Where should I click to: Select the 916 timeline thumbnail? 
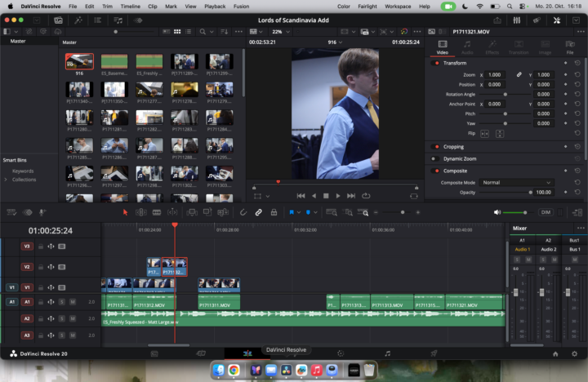pos(79,61)
